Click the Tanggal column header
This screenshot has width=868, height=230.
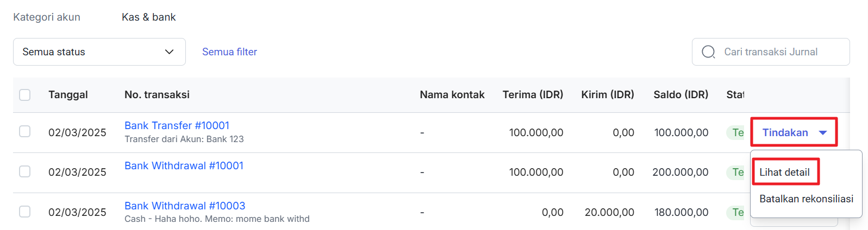tap(68, 95)
